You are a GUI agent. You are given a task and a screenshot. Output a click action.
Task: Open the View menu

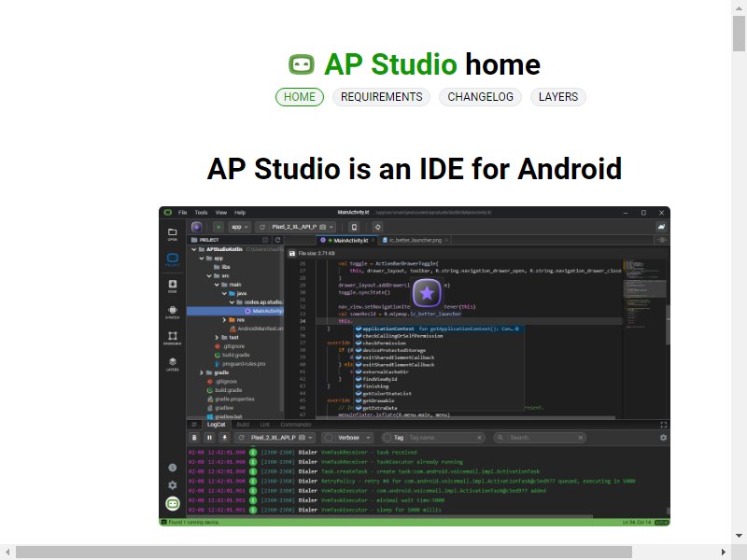coord(221,213)
